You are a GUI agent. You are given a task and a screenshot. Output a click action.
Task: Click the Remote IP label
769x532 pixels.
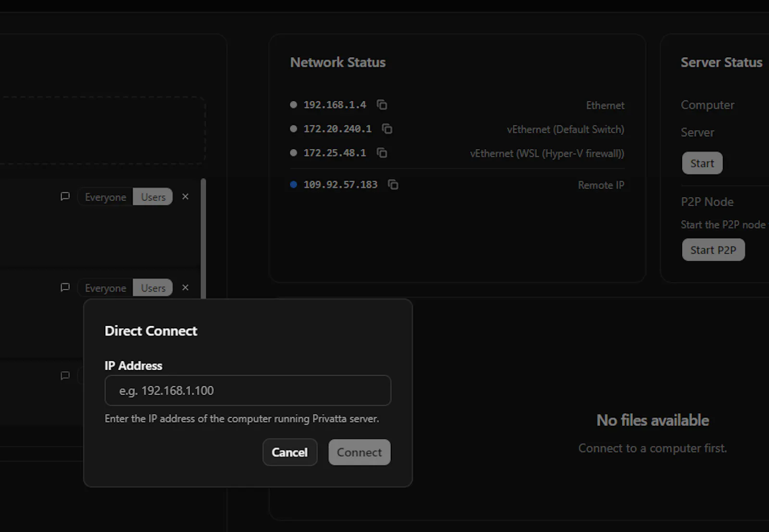point(601,185)
